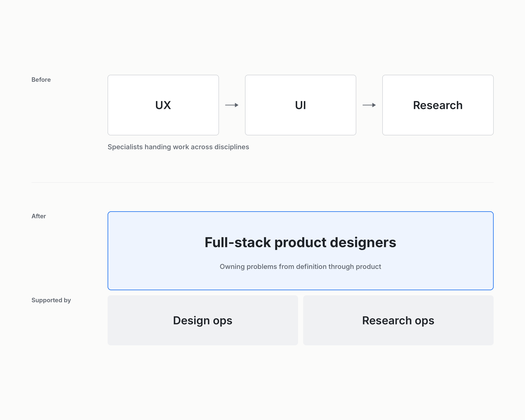
Task: Click the arrow between UI and Research
Action: [x=369, y=105]
